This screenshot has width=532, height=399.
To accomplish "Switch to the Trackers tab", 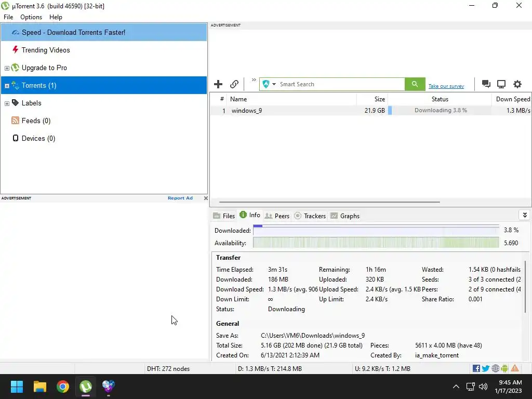I will point(310,216).
